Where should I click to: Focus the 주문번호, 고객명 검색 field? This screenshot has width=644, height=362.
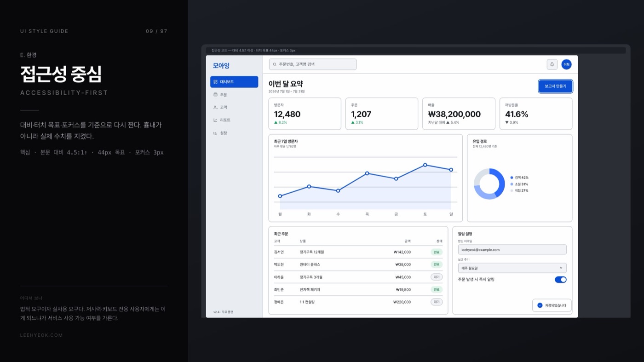coord(313,64)
